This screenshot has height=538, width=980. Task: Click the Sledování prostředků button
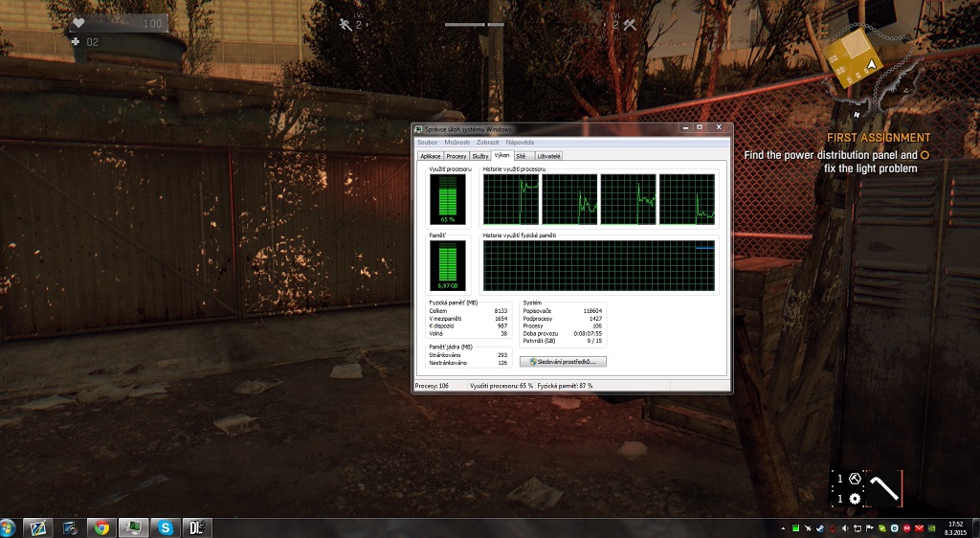563,361
